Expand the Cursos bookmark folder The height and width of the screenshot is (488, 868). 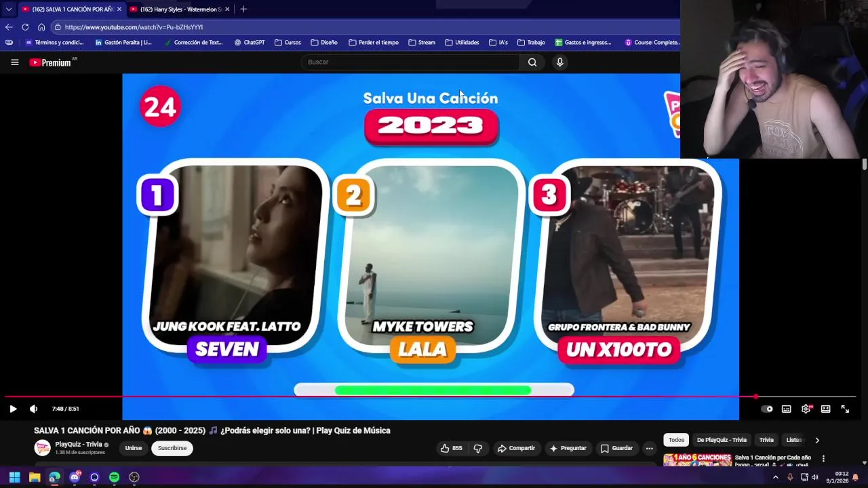(288, 42)
